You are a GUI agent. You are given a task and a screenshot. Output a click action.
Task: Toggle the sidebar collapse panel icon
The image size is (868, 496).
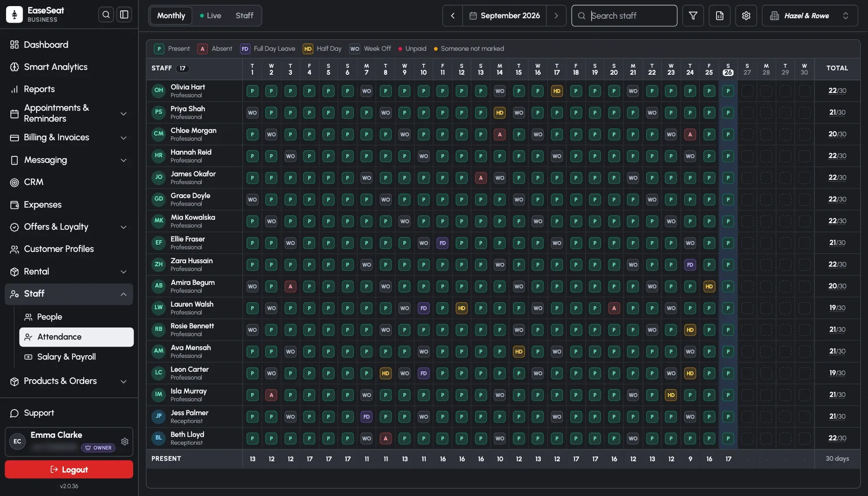124,15
